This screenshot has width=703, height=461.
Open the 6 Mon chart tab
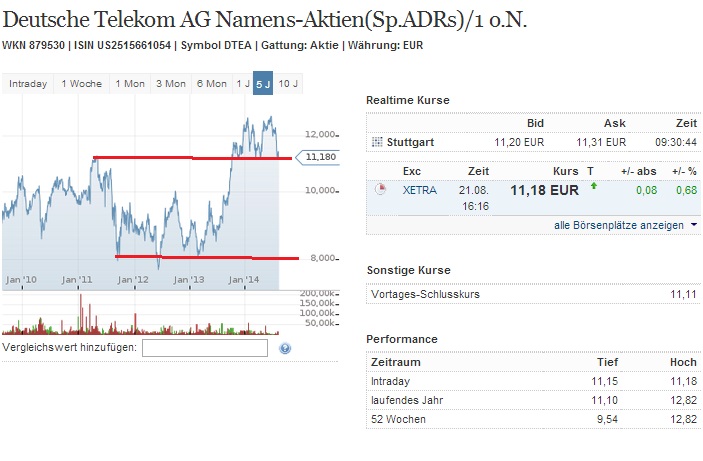coord(211,83)
